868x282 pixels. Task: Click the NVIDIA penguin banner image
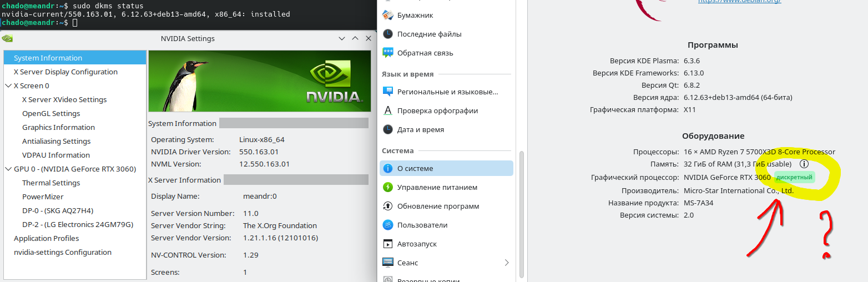click(x=259, y=81)
